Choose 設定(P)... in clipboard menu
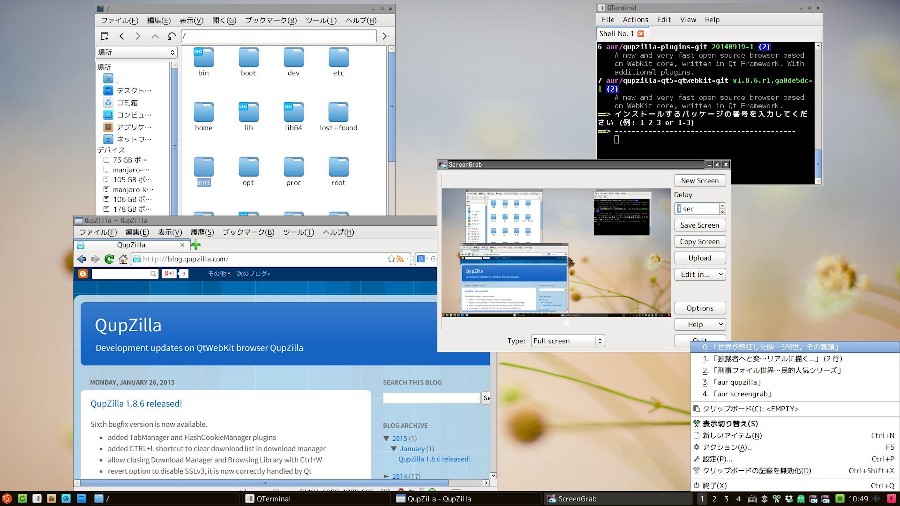This screenshot has width=900, height=506. (795, 459)
